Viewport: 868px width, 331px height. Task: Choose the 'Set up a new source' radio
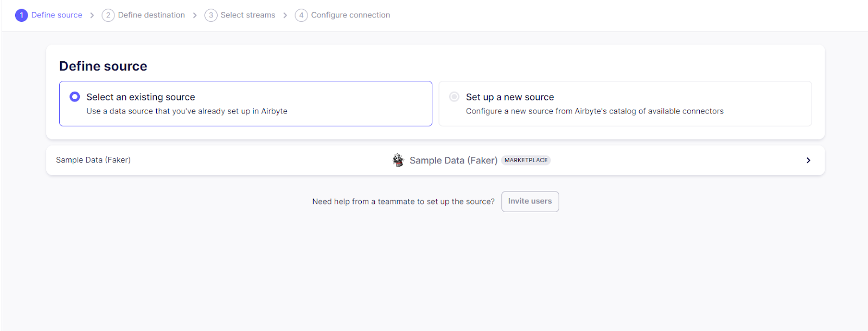pyautogui.click(x=454, y=97)
